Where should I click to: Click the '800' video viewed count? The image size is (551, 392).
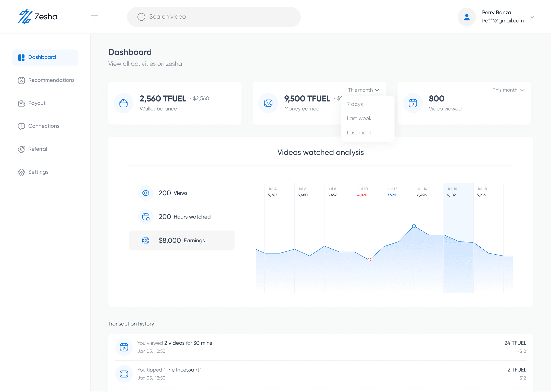tap(436, 98)
